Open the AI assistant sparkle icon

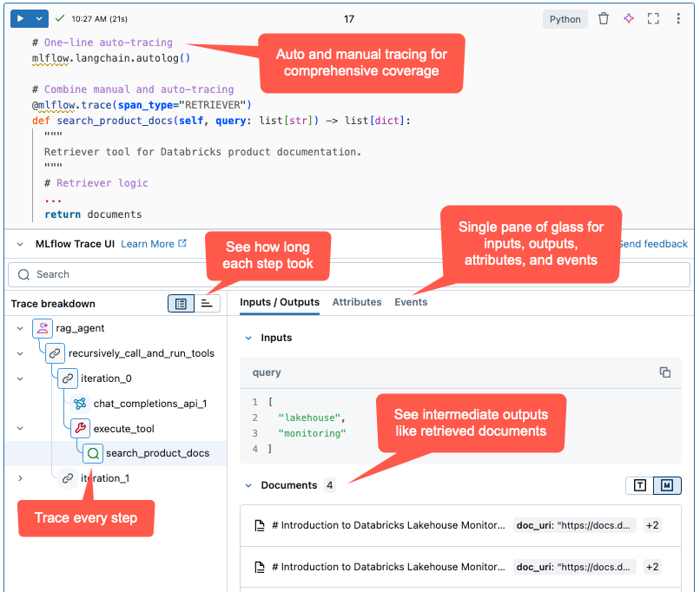coord(629,19)
